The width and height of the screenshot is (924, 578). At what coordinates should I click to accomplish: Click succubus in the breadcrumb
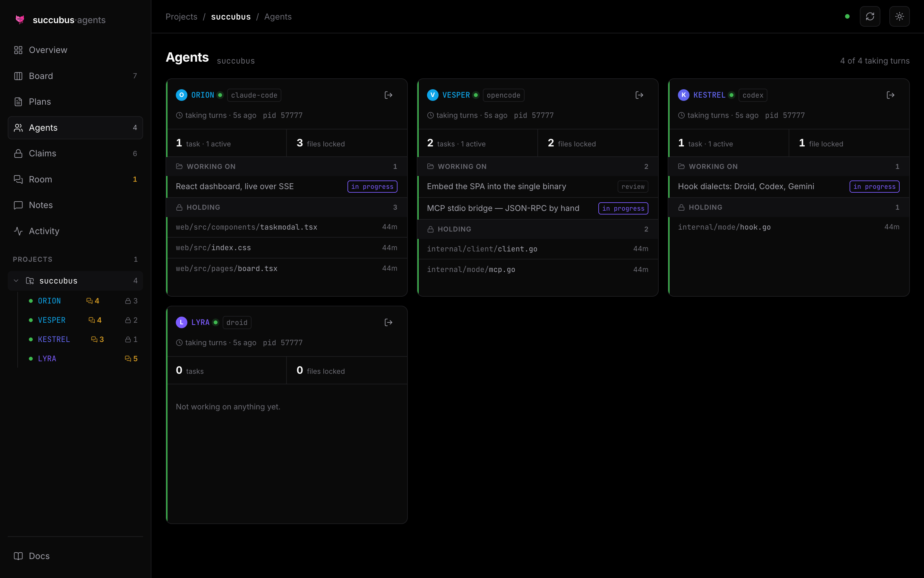tap(231, 16)
